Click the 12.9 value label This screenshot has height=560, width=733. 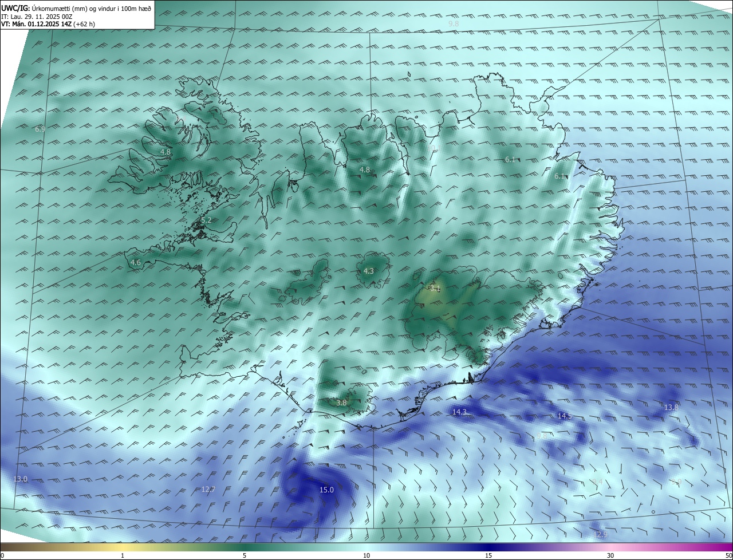coord(600,534)
